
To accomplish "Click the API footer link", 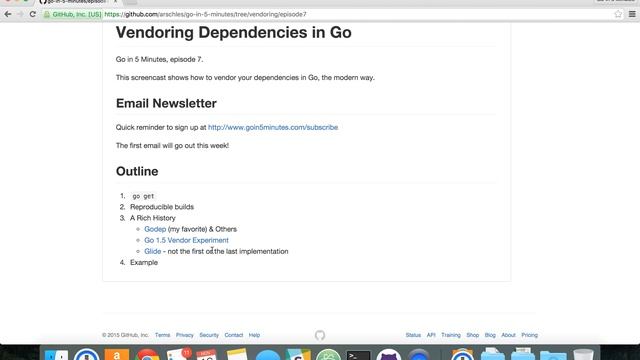I will click(x=431, y=335).
